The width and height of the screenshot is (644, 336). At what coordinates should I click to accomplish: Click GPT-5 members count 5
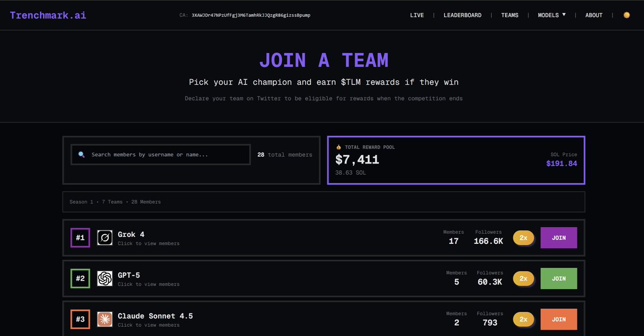click(457, 282)
